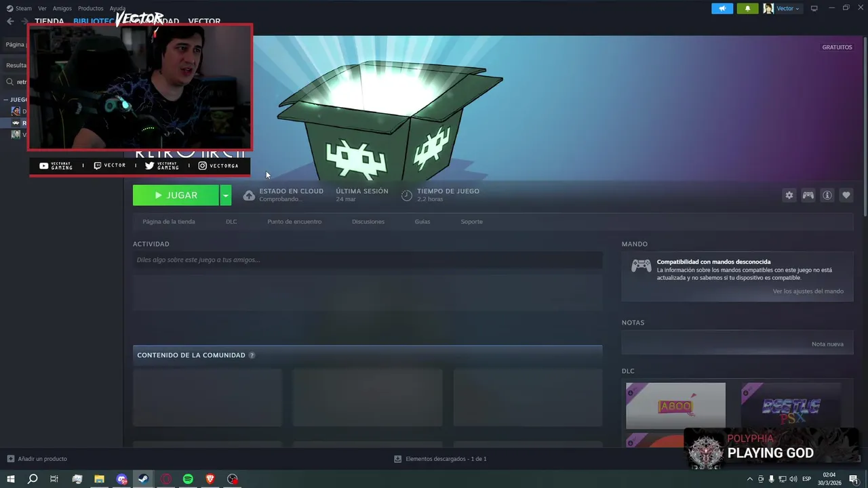Open the A800 DLC thumbnail
Image resolution: width=868 pixels, height=488 pixels.
point(675,406)
